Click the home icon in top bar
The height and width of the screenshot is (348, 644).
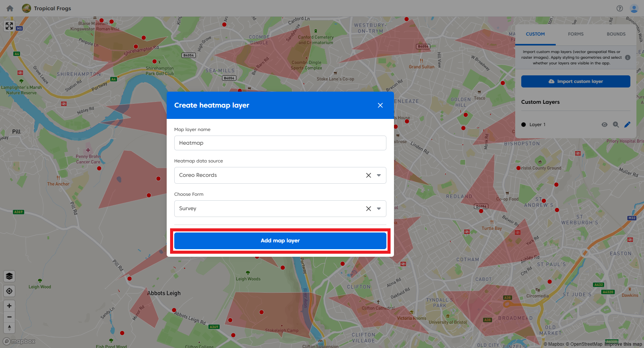(10, 8)
